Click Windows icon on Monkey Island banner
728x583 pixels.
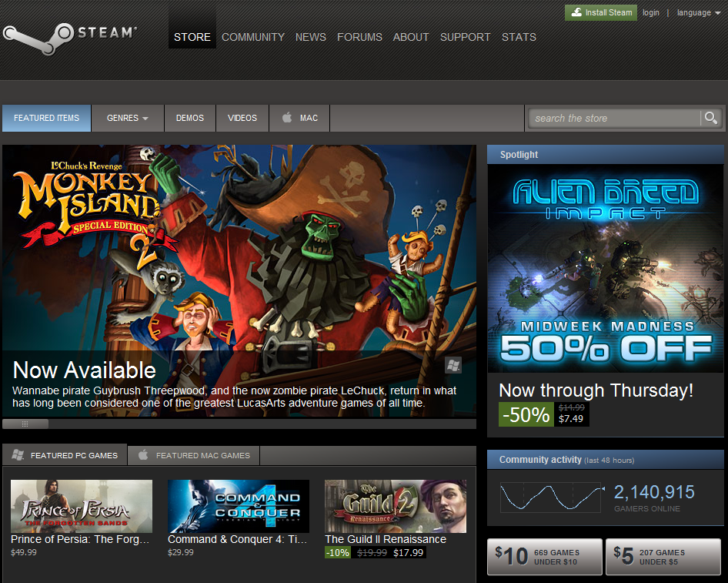point(453,365)
